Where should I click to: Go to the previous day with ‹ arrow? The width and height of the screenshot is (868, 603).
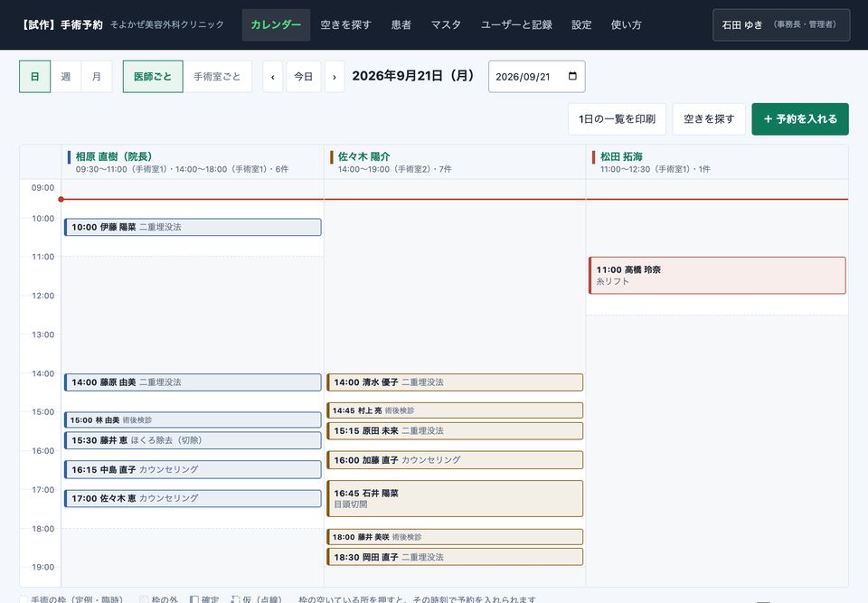click(x=272, y=77)
